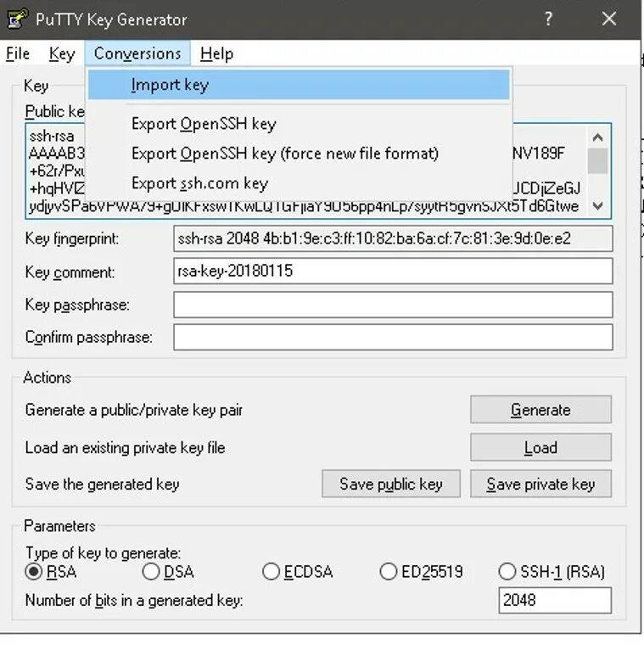The image size is (644, 650).
Task: Focus the Confirm passphrase field
Action: click(393, 337)
